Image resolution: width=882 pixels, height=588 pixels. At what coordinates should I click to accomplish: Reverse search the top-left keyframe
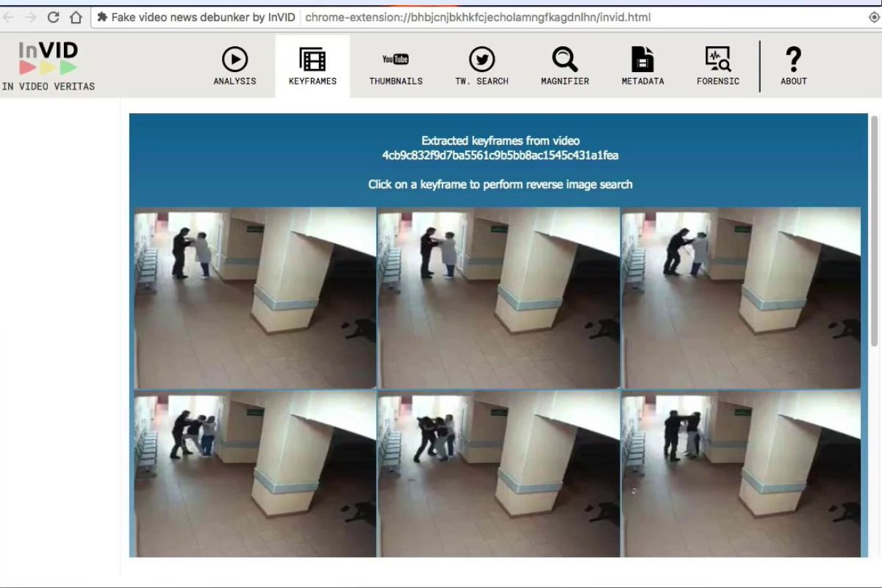[x=254, y=298]
